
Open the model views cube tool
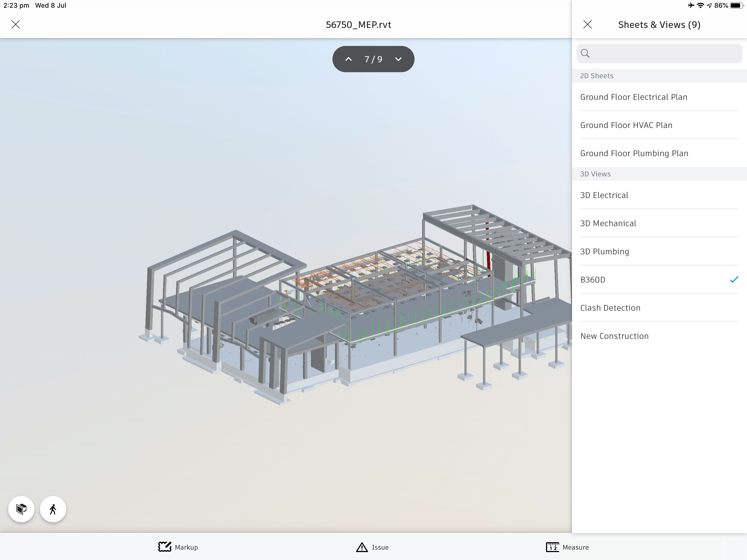tap(21, 509)
